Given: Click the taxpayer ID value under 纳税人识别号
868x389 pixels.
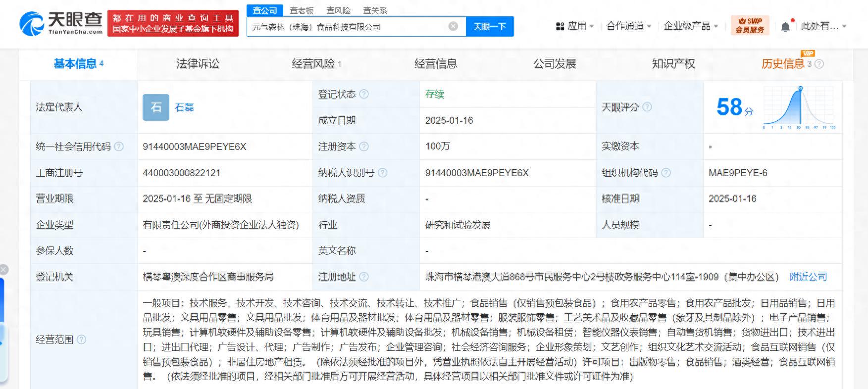Looking at the screenshot, I should click(476, 173).
